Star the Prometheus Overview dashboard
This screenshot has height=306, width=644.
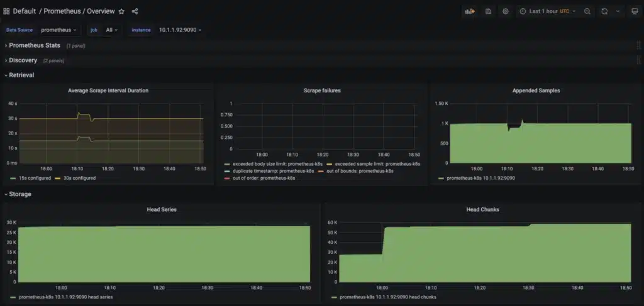(x=121, y=11)
